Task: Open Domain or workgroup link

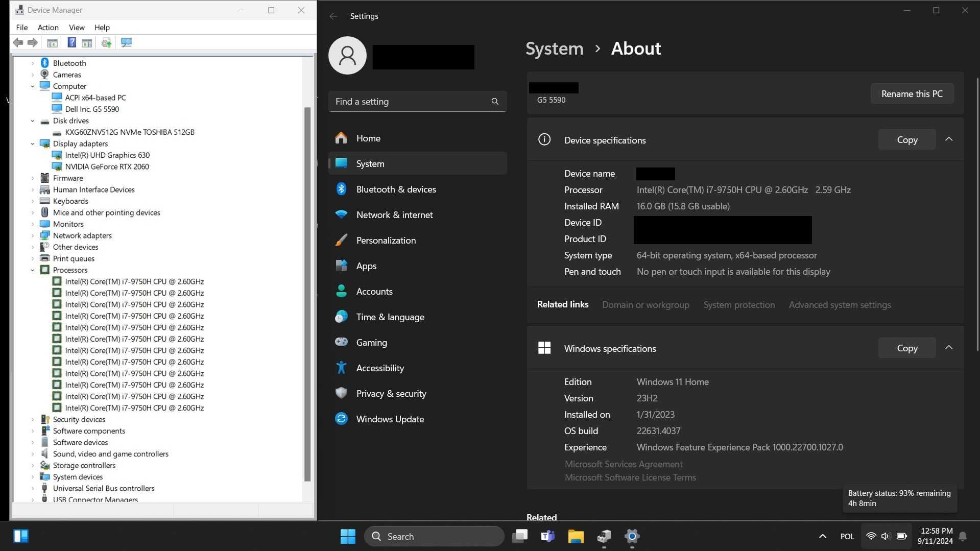Action: [x=646, y=305]
